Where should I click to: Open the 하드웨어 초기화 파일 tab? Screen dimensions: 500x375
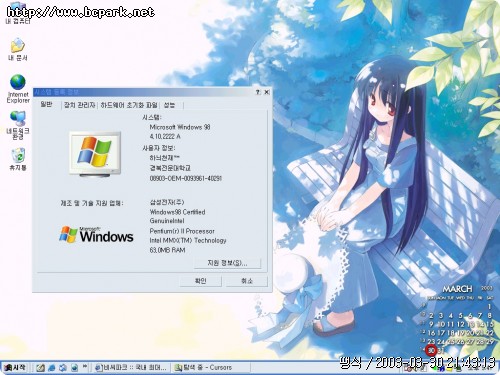[129, 105]
